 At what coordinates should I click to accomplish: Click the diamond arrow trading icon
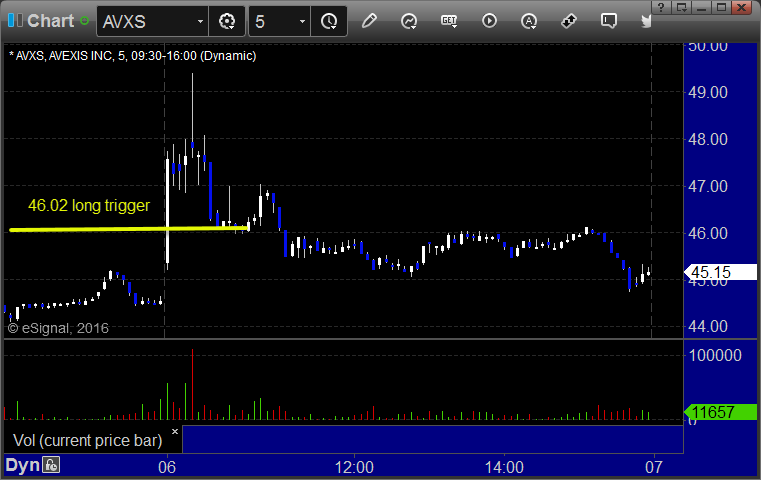click(x=569, y=21)
